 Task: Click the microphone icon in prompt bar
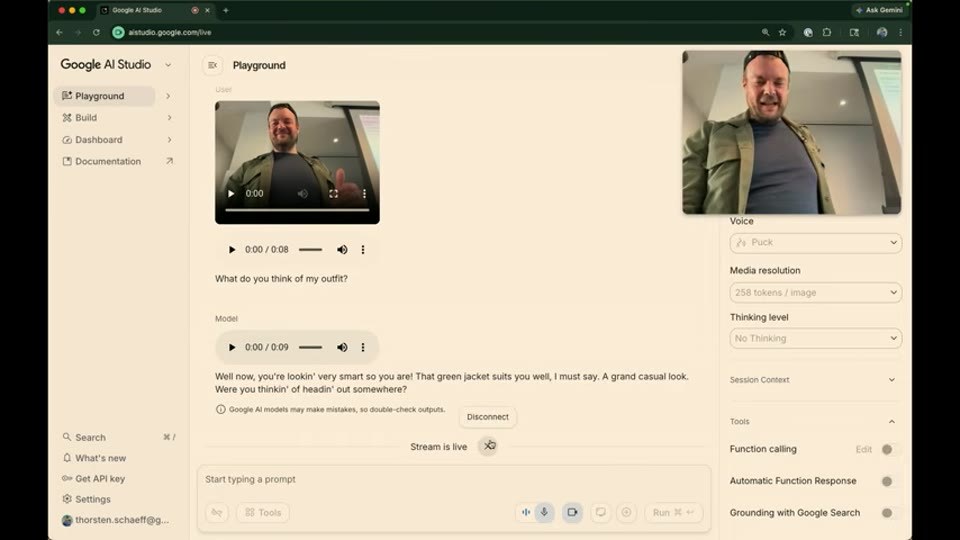(544, 512)
